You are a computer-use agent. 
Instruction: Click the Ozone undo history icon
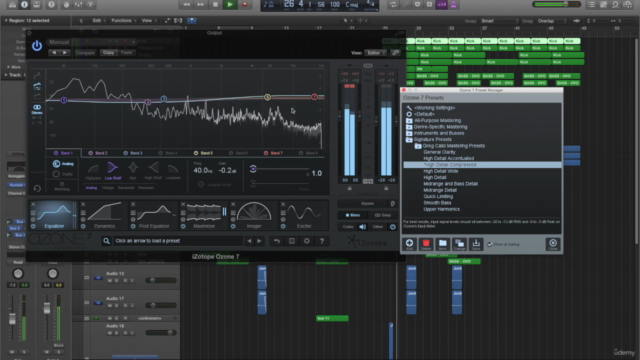click(277, 241)
